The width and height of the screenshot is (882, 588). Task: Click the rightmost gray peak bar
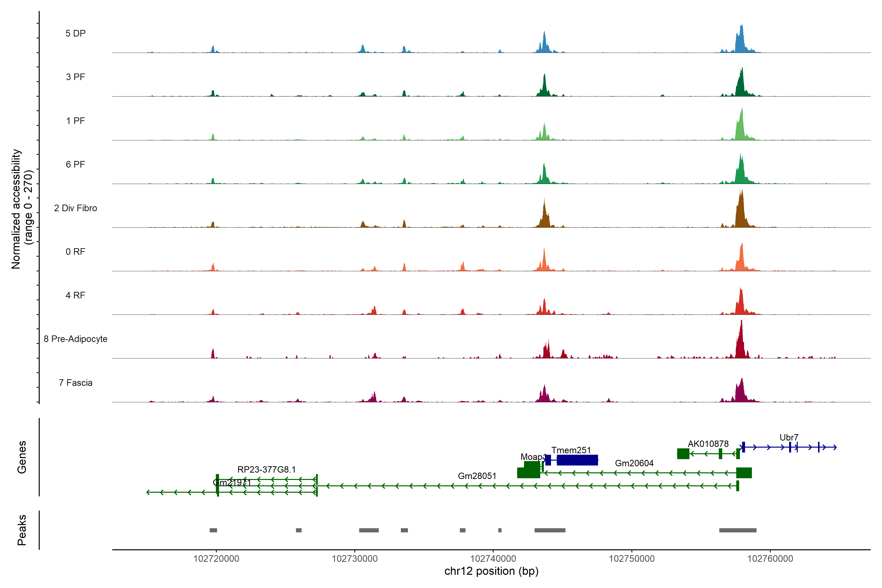click(738, 530)
